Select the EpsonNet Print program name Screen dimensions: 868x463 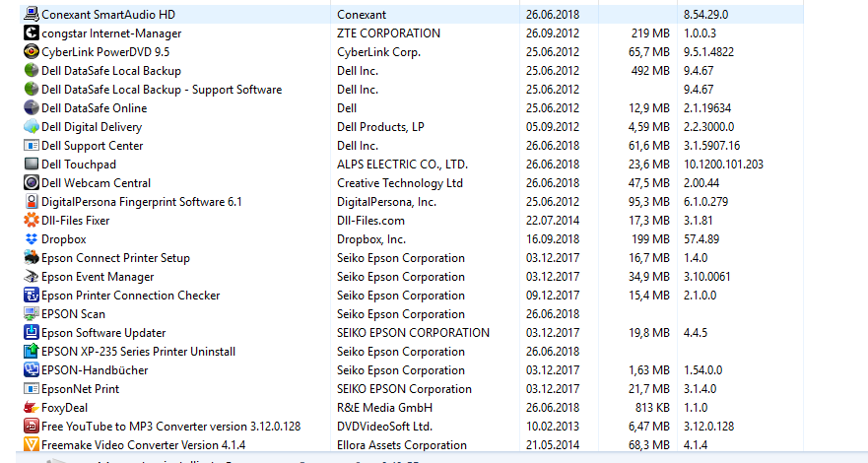pyautogui.click(x=80, y=389)
